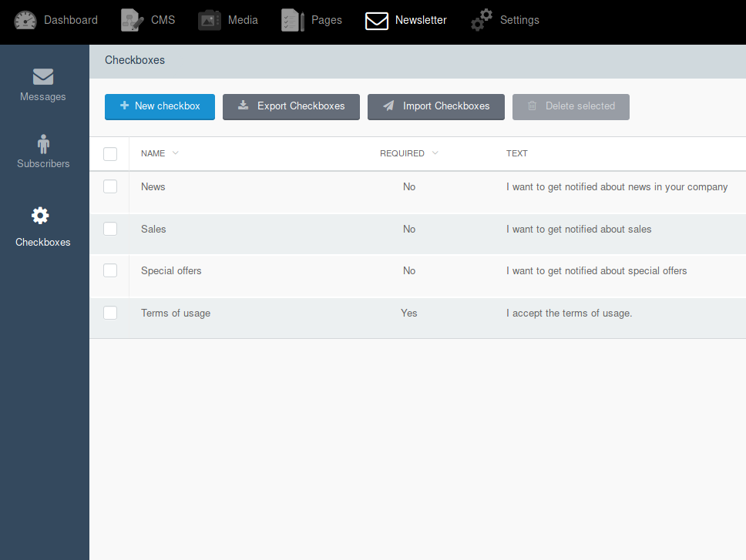Select the Terms of usage row checkbox

point(110,313)
